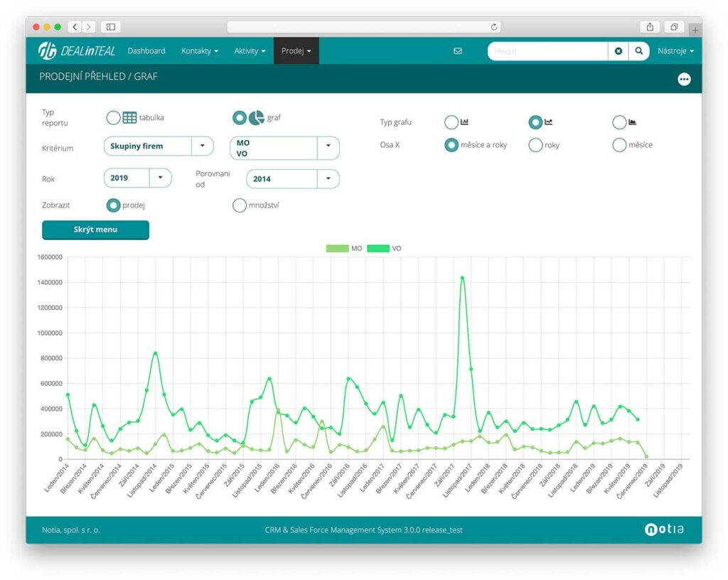Toggle the VO legend color swatch
This screenshot has width=728, height=580.
click(378, 249)
